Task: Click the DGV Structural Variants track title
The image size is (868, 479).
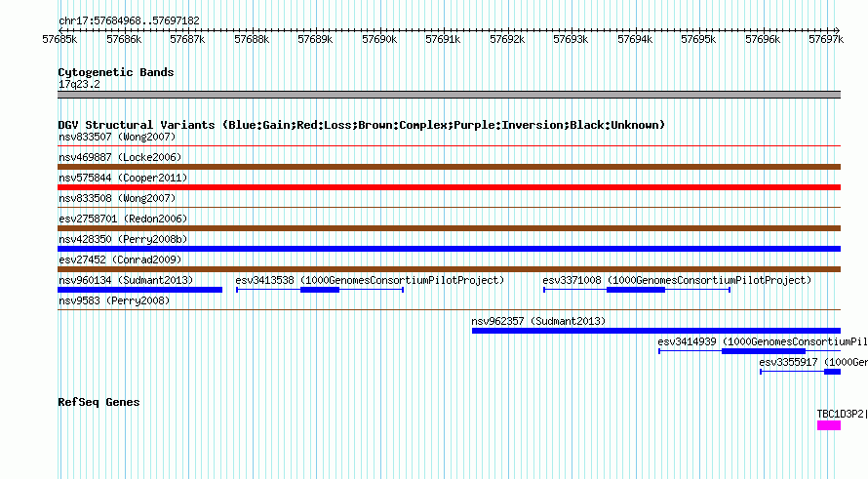Action: [362, 125]
